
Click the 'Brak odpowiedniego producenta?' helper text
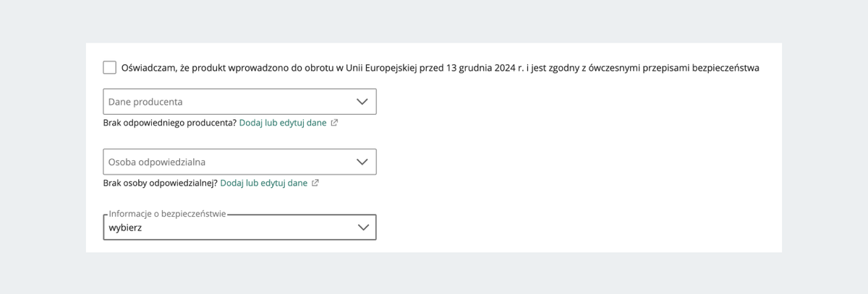point(170,123)
